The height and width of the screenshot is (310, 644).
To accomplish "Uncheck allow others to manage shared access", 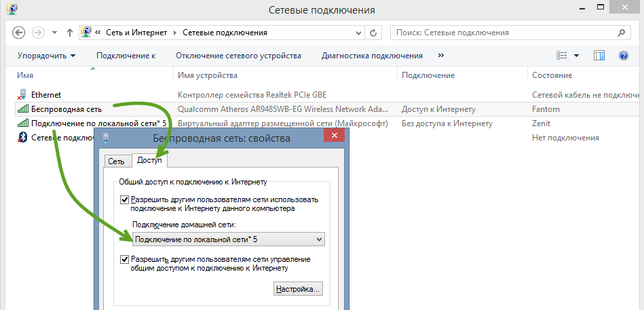I will pos(124,259).
